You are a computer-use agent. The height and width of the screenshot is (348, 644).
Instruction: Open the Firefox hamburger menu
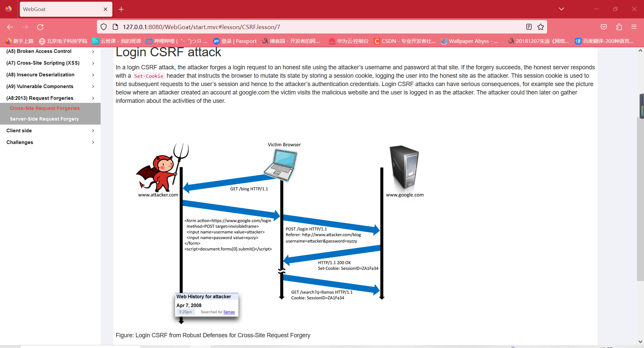[x=634, y=27]
